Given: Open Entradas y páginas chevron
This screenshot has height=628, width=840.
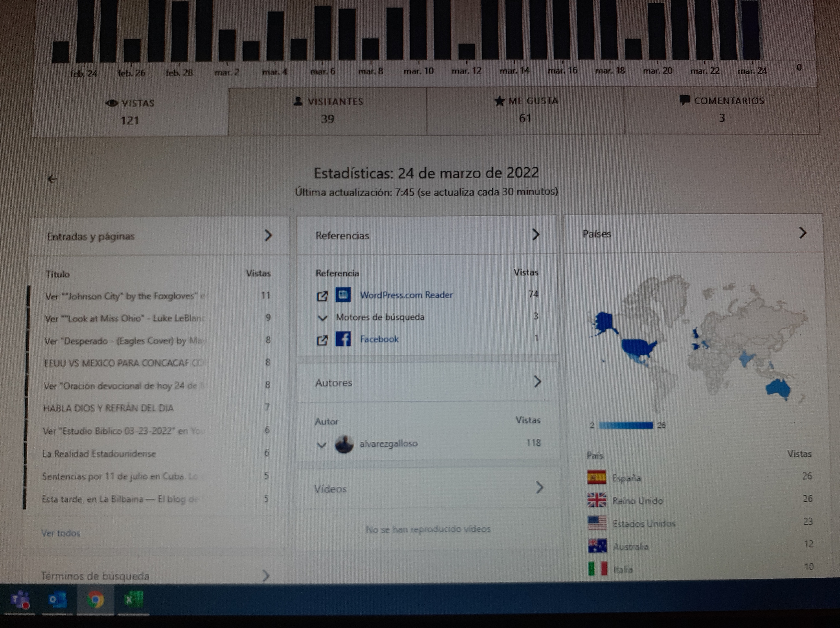Looking at the screenshot, I should pos(268,235).
